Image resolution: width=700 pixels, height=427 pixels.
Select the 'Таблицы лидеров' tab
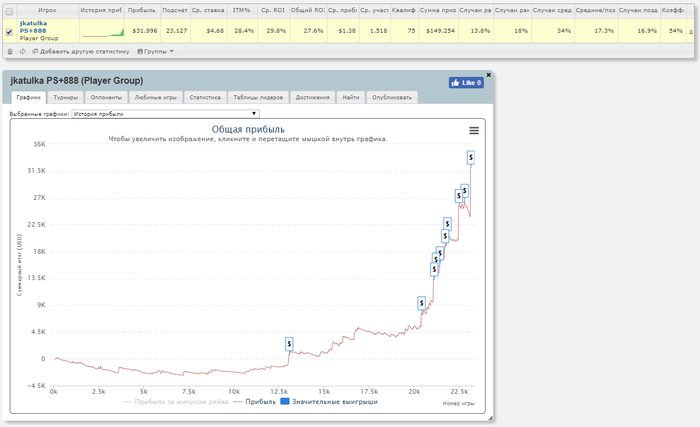pos(258,97)
